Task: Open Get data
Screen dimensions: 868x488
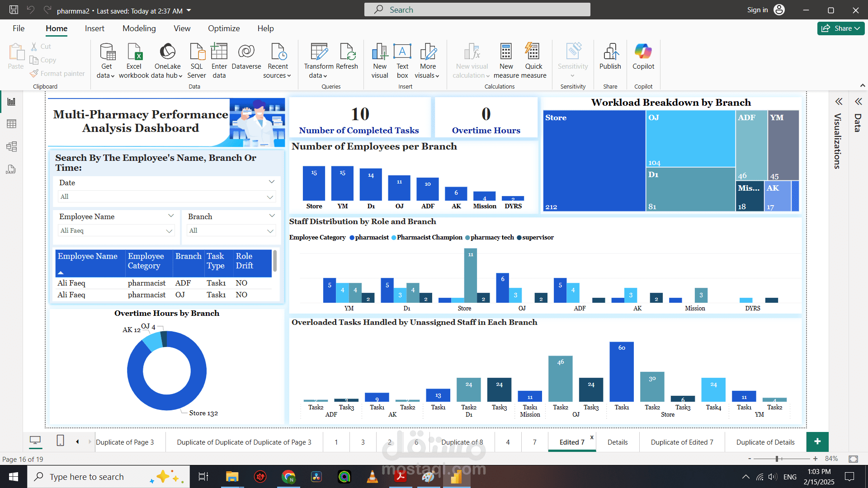Action: click(106, 61)
